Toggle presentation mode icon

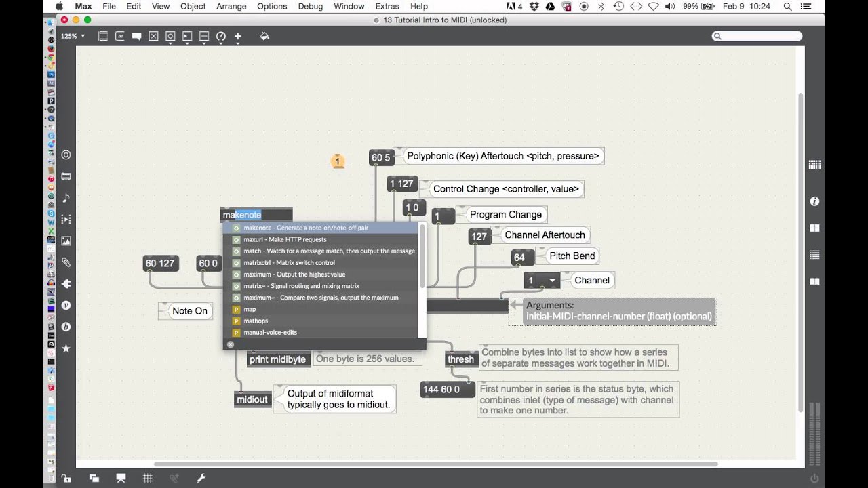point(121,478)
